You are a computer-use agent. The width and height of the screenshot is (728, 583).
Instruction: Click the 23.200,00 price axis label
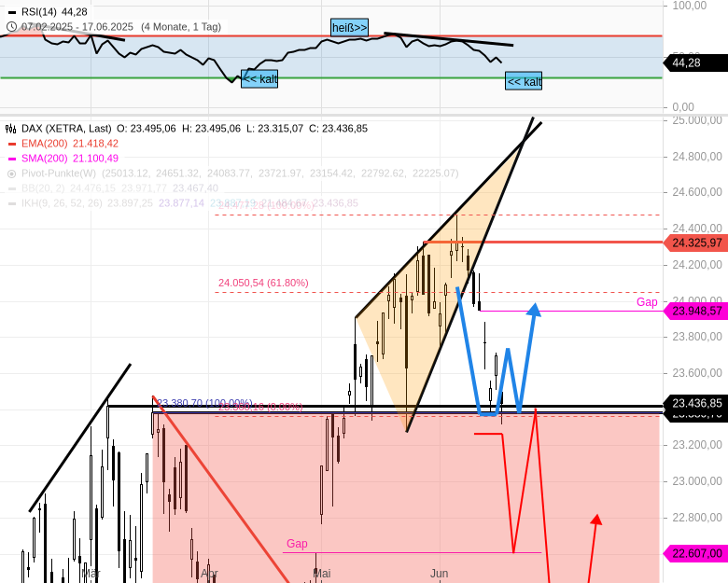tap(697, 445)
